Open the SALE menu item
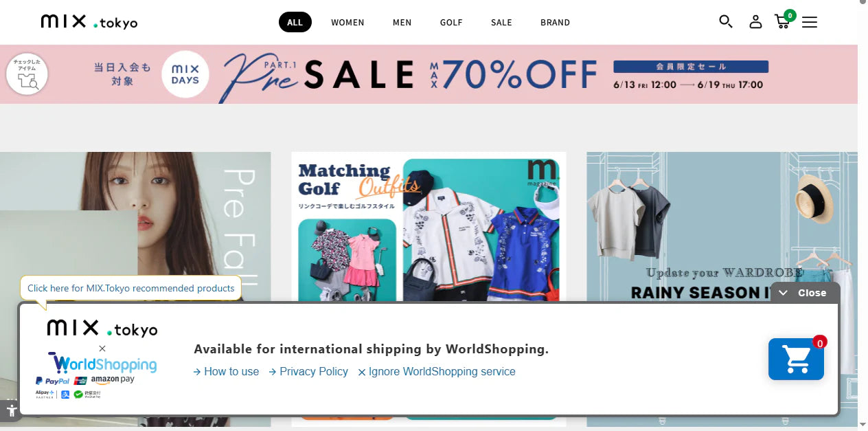The image size is (868, 431). tap(501, 23)
